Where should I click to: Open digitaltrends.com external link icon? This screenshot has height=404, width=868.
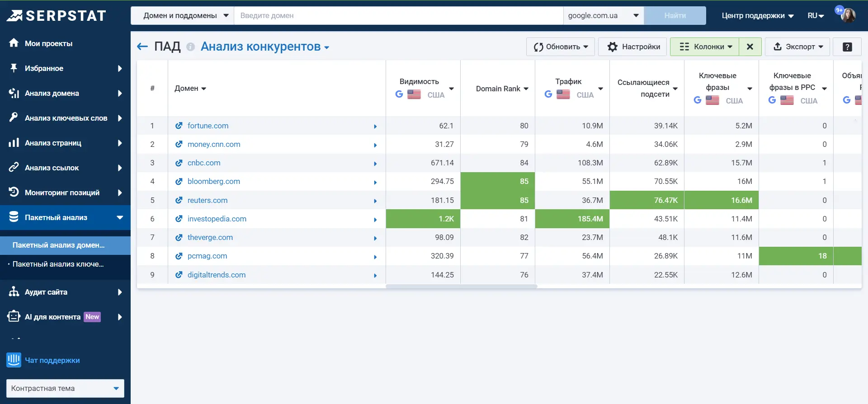click(x=179, y=275)
